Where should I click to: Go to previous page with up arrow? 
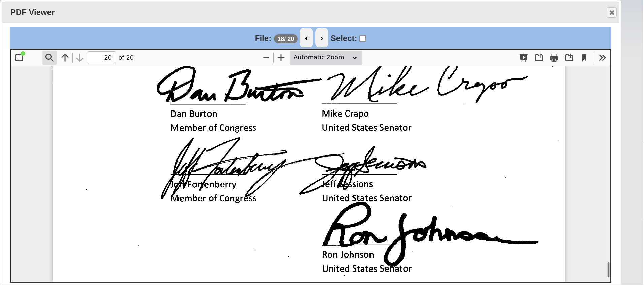tap(65, 58)
